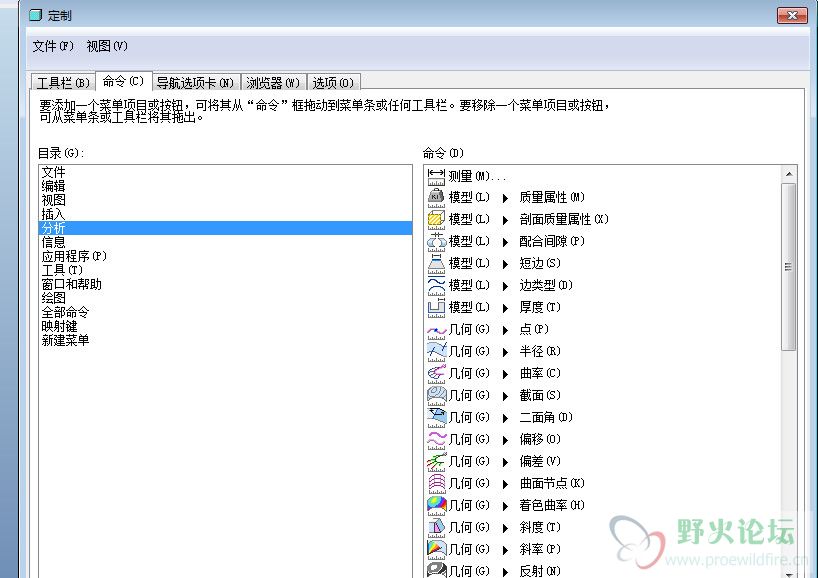
Task: Select 新建菜单 category
Action: (x=225, y=341)
